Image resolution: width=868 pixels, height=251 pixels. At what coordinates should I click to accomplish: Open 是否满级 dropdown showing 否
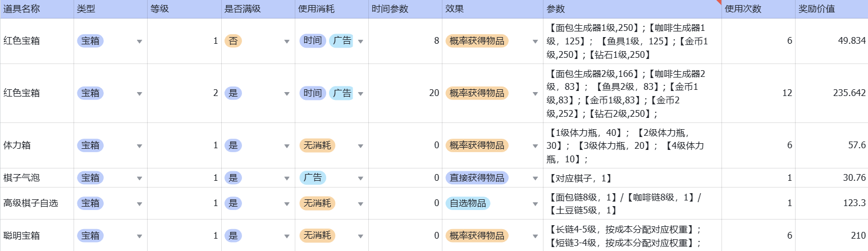pos(287,41)
